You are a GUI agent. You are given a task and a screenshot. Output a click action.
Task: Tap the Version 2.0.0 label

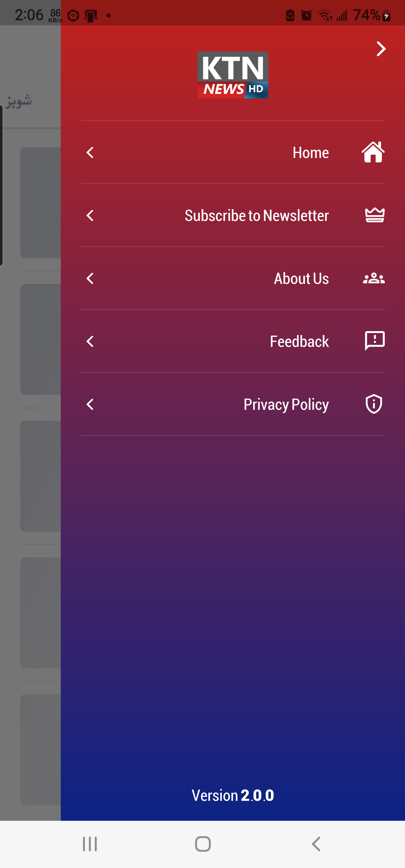click(233, 795)
